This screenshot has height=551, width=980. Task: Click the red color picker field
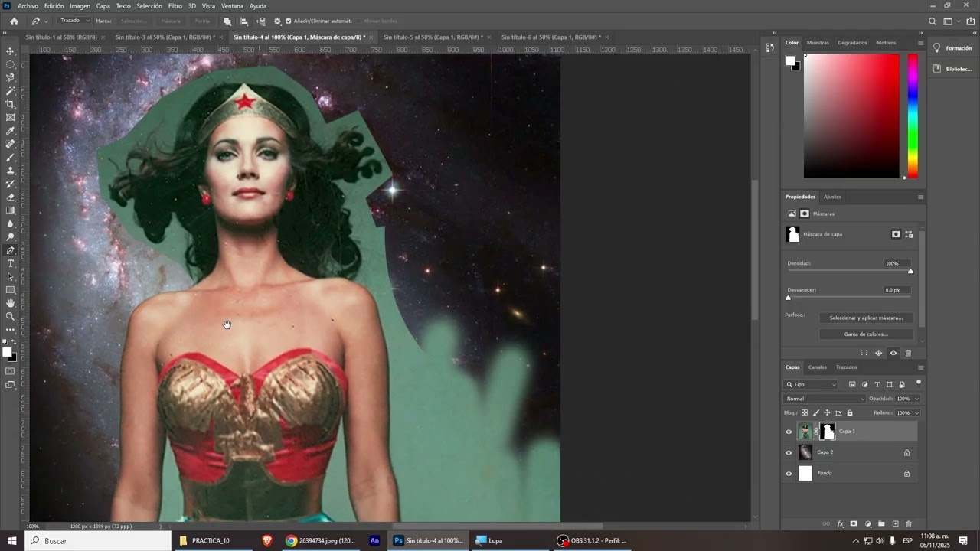(x=851, y=116)
